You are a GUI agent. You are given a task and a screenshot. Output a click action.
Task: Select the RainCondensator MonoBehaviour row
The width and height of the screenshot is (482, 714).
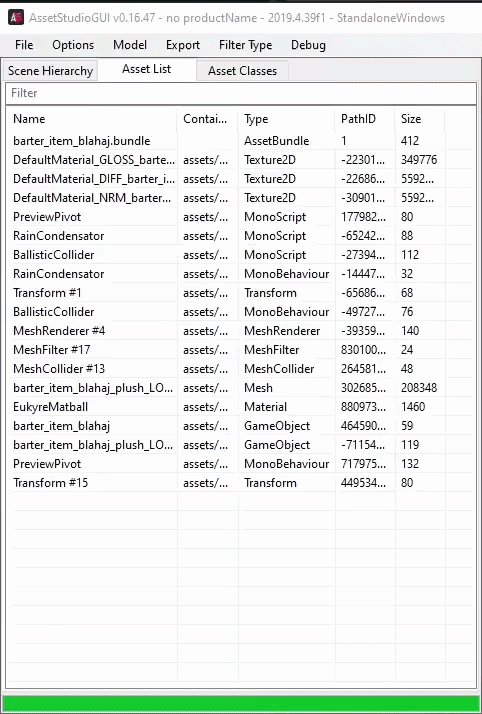(239, 274)
